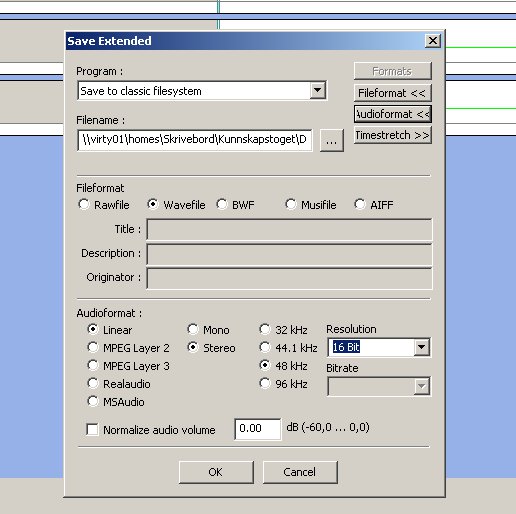Click into the Filename path field
Image resolution: width=516 pixels, height=514 pixels.
(195, 140)
